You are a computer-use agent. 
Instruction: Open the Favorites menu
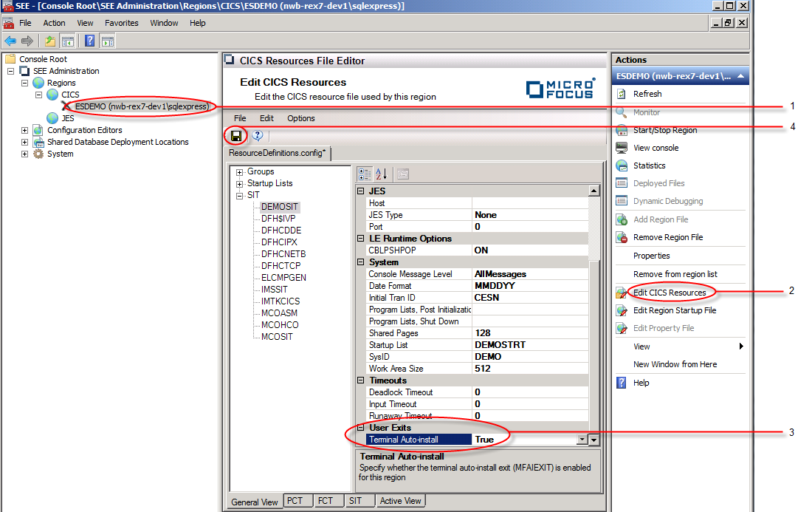click(x=121, y=23)
